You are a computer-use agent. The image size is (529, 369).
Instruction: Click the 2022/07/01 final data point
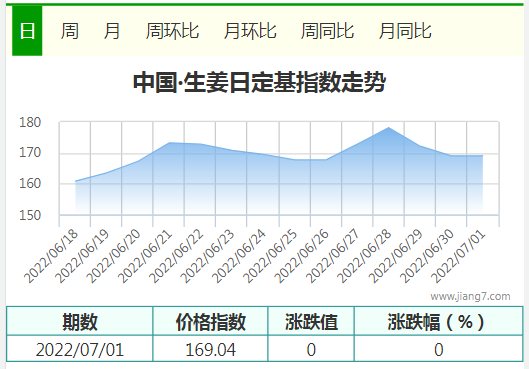(483, 155)
